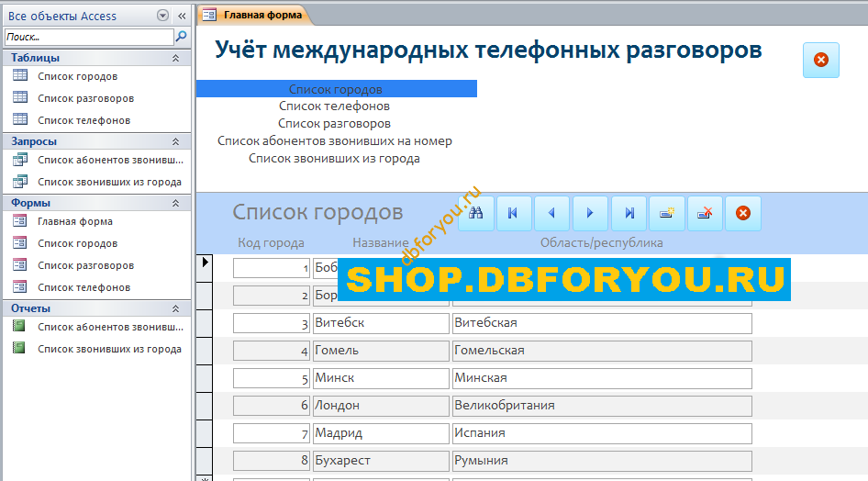Open table Список городов icon

(20, 75)
